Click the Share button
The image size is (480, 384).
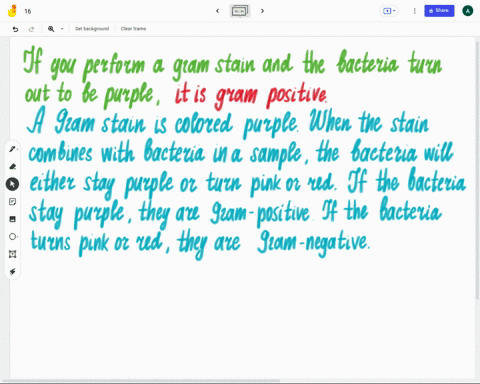click(439, 11)
